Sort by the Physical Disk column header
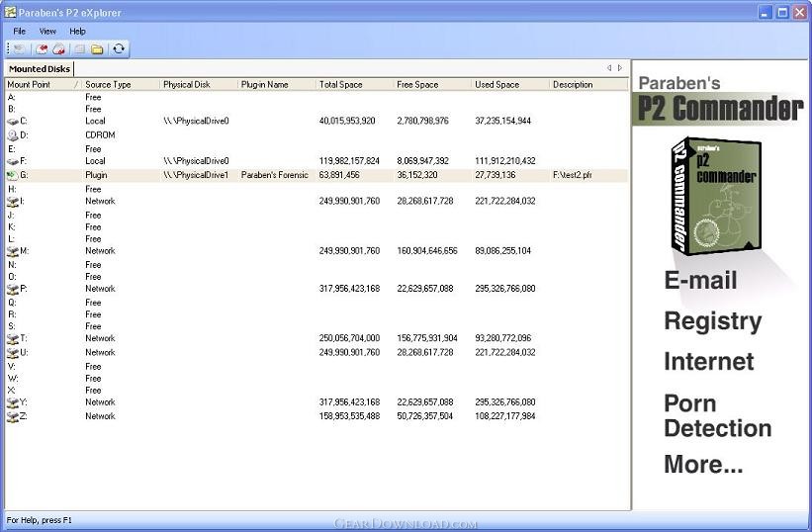 [199, 84]
